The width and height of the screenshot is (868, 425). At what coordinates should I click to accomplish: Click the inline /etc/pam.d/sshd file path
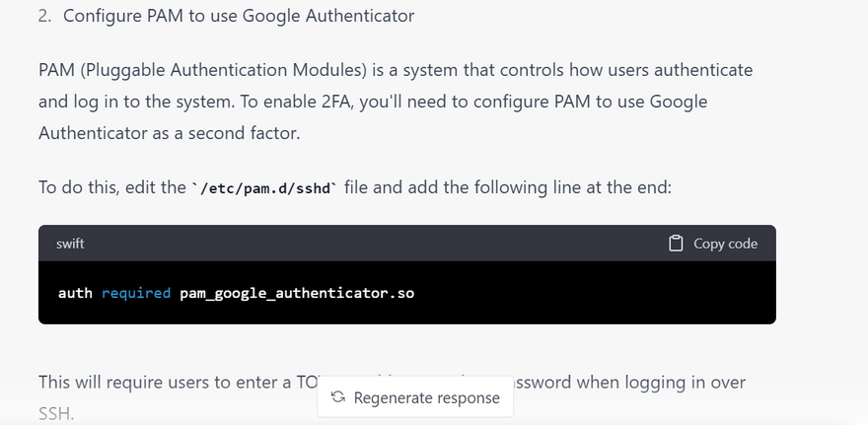pyautogui.click(x=264, y=188)
